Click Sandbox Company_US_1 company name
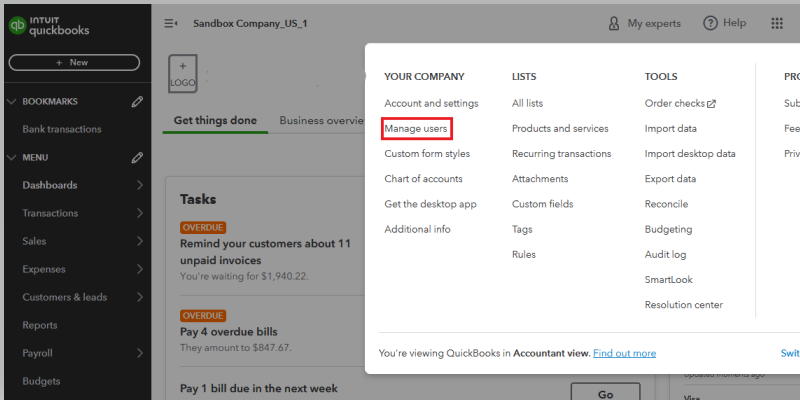Image resolution: width=800 pixels, height=400 pixels. pos(250,23)
